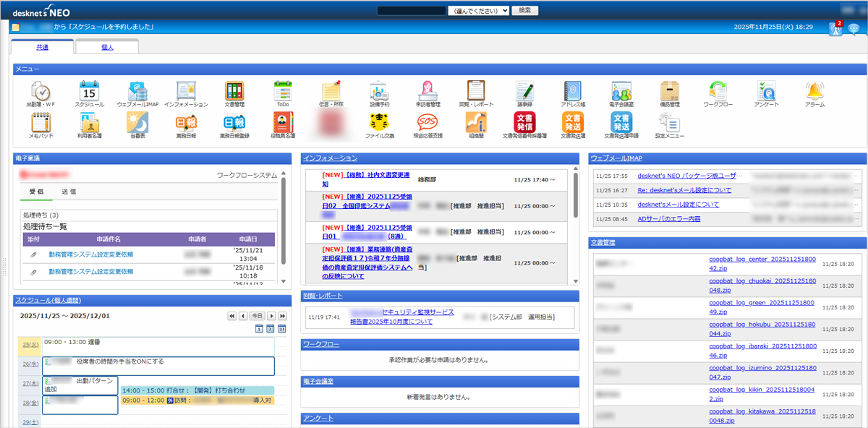Click the ワークフロー menu icon
The image size is (868, 428).
point(718,91)
